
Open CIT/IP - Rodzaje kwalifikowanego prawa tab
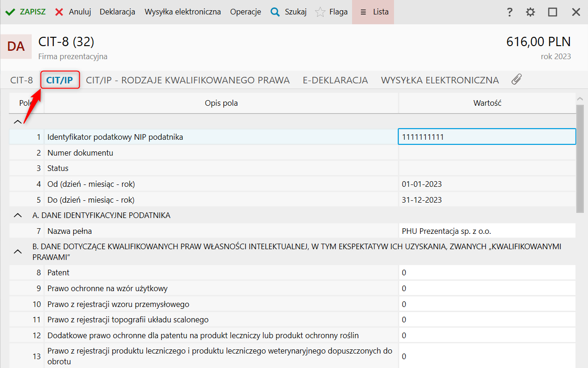[x=188, y=80]
